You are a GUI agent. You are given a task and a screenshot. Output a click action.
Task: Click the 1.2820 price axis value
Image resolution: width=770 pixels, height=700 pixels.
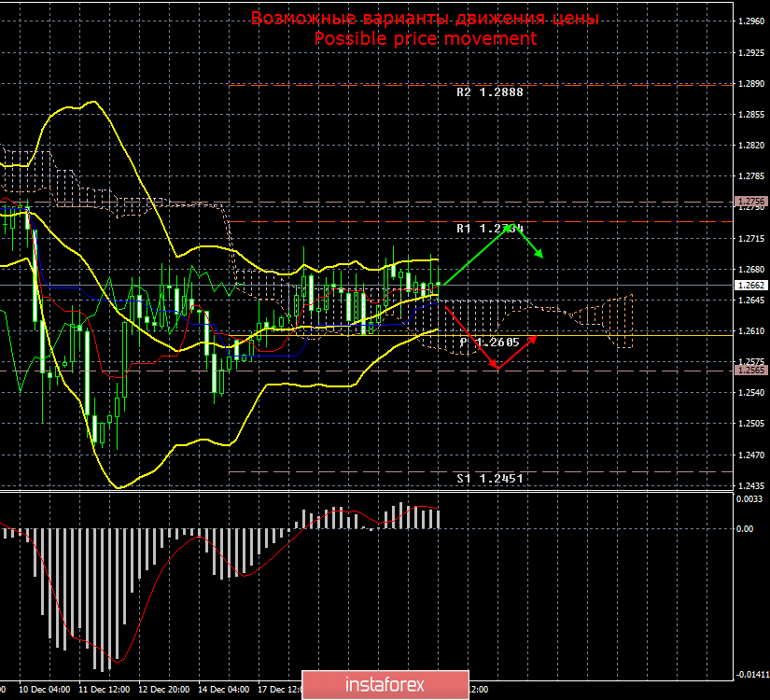coord(751,146)
